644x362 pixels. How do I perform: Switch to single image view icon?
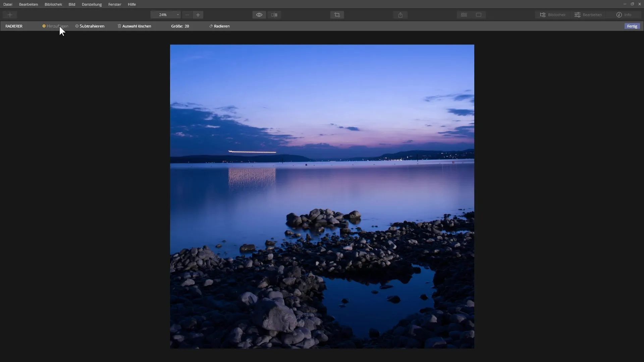click(479, 15)
